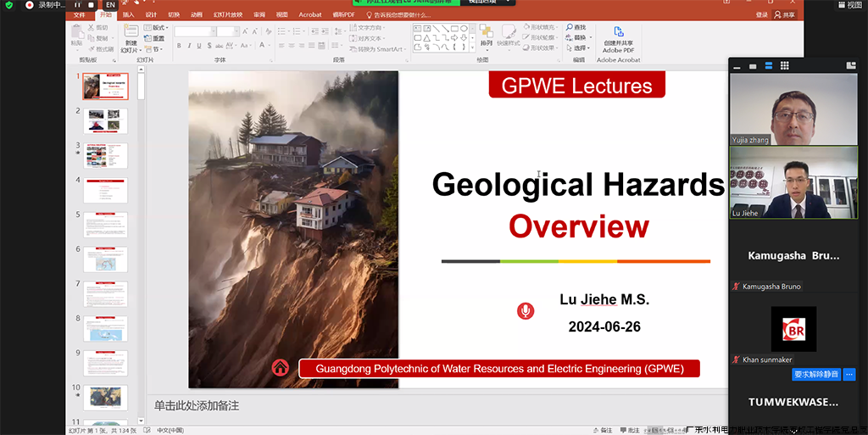Click the red home icon on slide
868x435 pixels.
coord(280,368)
